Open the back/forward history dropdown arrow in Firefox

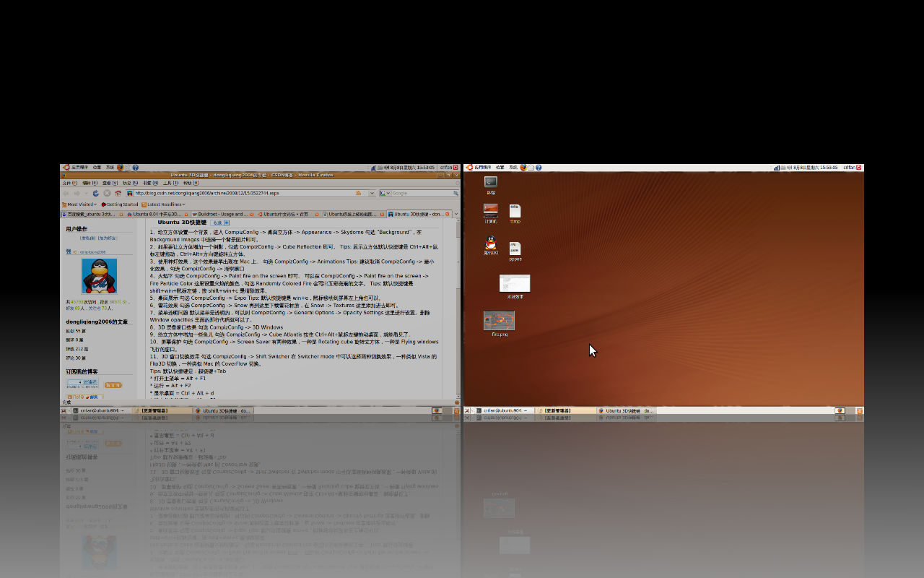click(86, 194)
